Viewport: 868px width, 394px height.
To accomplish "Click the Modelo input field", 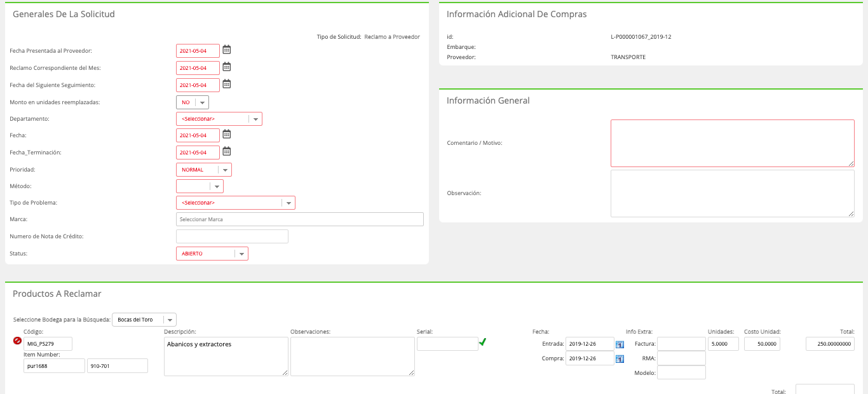I will click(x=681, y=372).
